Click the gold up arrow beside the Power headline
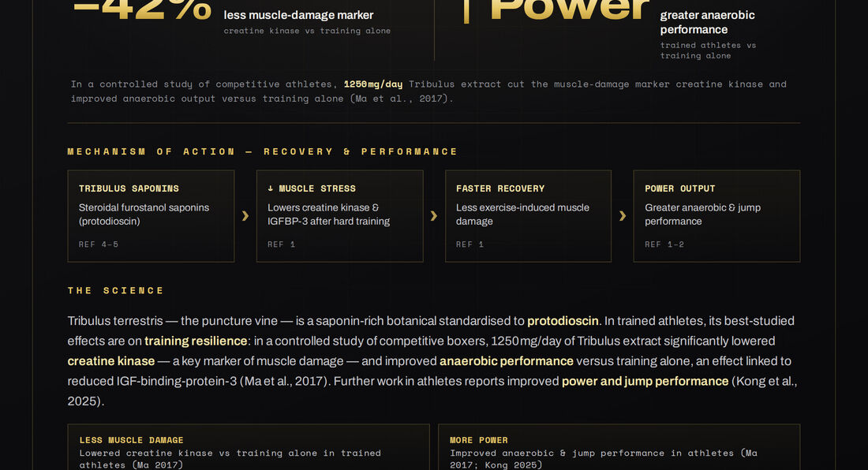 (466, 9)
